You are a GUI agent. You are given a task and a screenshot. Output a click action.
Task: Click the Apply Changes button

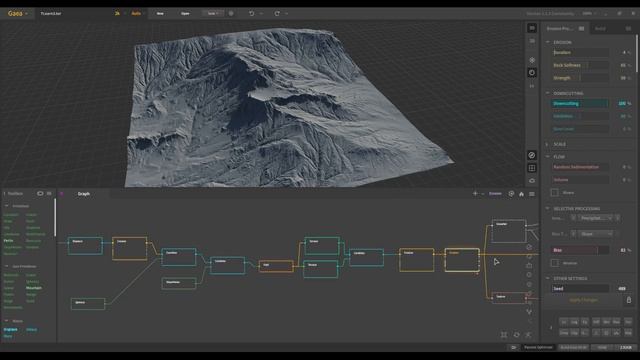point(584,300)
